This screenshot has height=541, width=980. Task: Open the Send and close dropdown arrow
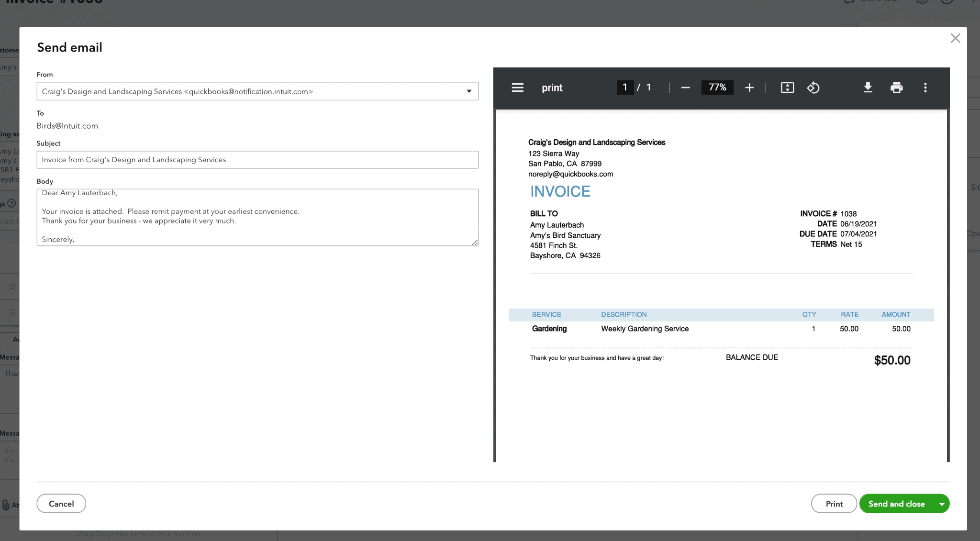click(941, 504)
